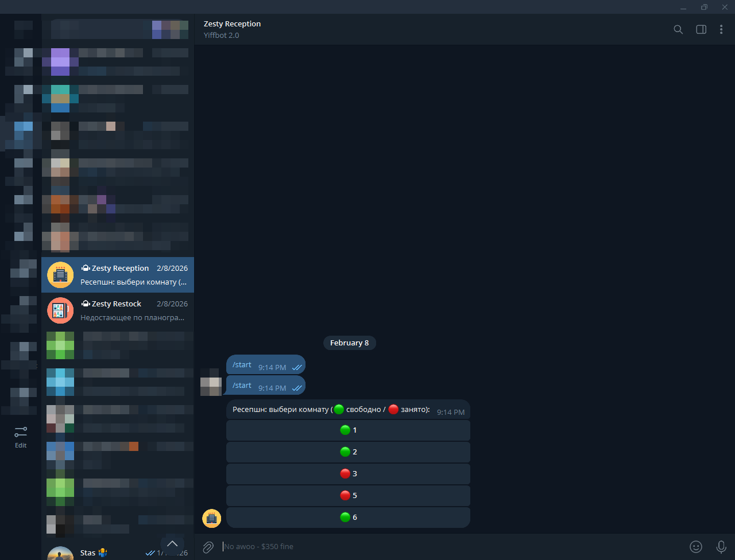Click the scroll-up chevron button in chat list
The height and width of the screenshot is (560, 735).
tap(172, 543)
